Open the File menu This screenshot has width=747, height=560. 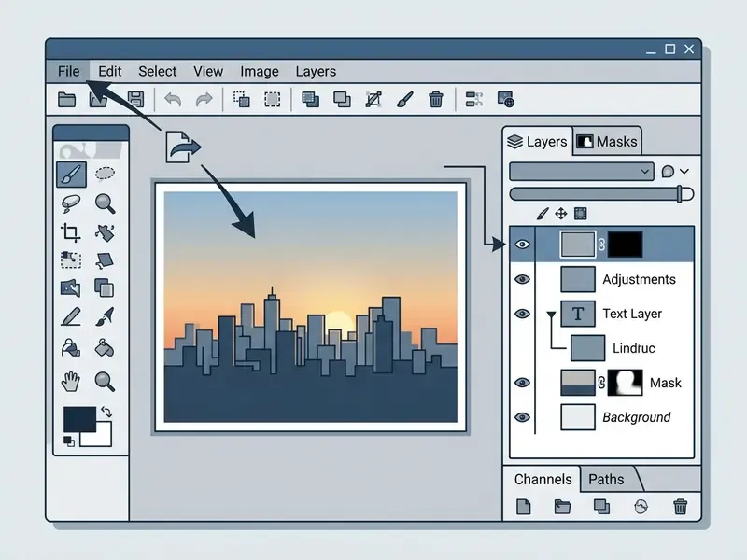[x=68, y=72]
